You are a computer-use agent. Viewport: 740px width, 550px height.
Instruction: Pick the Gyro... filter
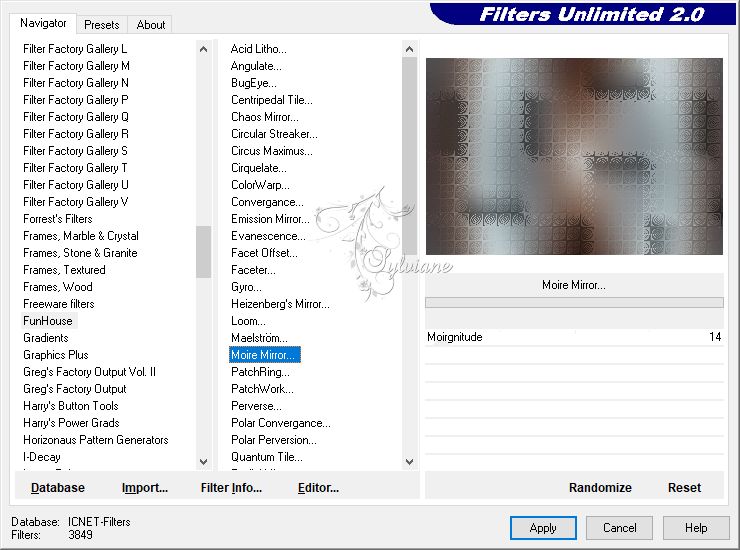pyautogui.click(x=246, y=287)
